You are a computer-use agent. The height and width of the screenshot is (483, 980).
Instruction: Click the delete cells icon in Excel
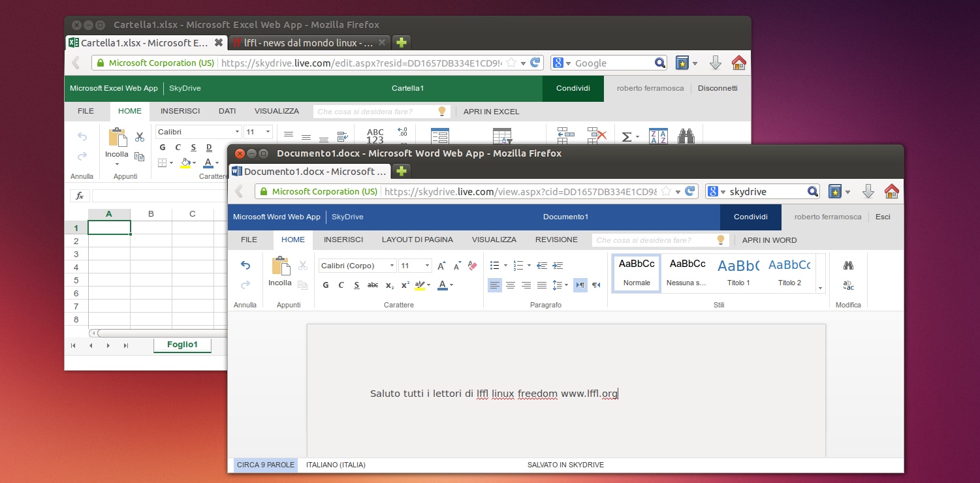pyautogui.click(x=597, y=136)
